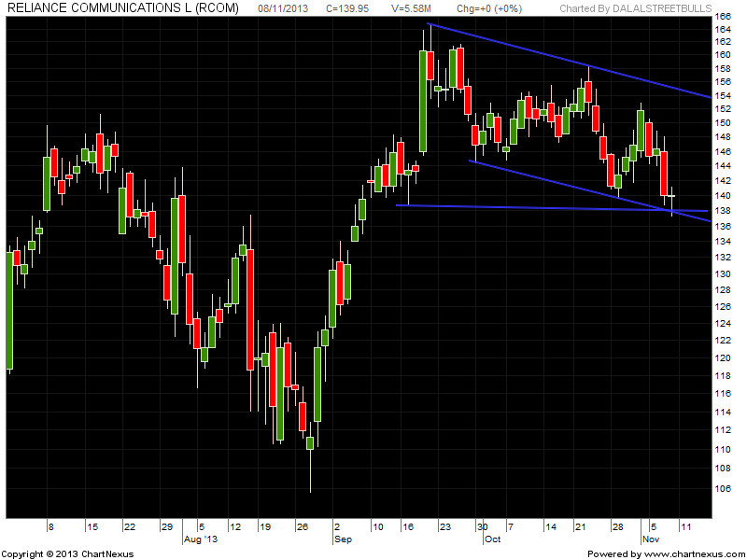The image size is (747, 560).
Task: Click the closing price C=139.95
Action: [347, 8]
